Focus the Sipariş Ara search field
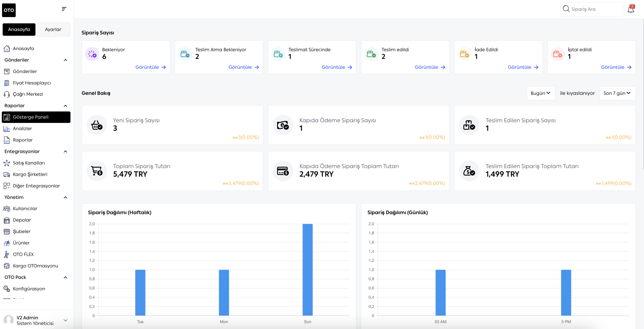Image resolution: width=644 pixels, height=329 pixels. (x=591, y=9)
